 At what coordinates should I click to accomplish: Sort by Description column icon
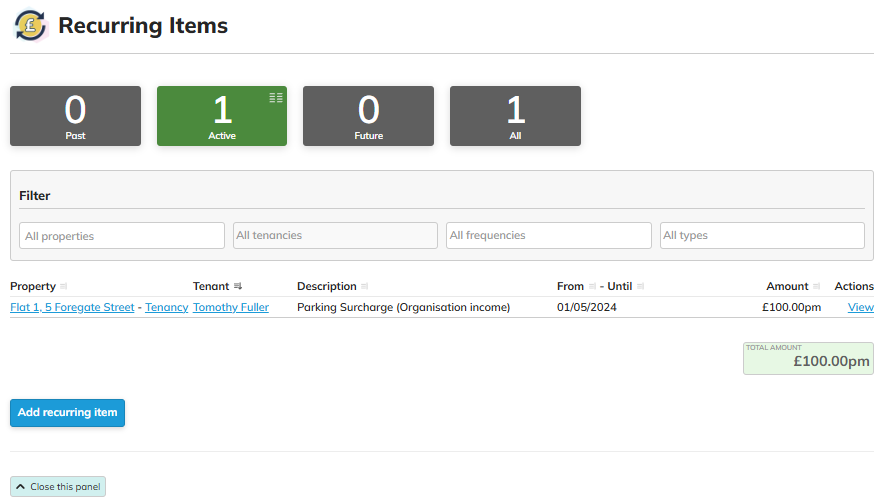365,287
